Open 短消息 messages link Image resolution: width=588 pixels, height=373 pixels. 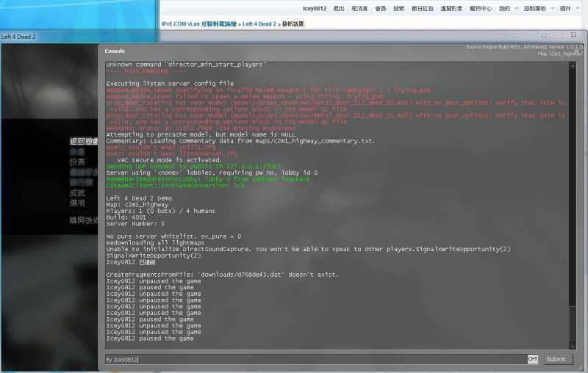coord(359,9)
